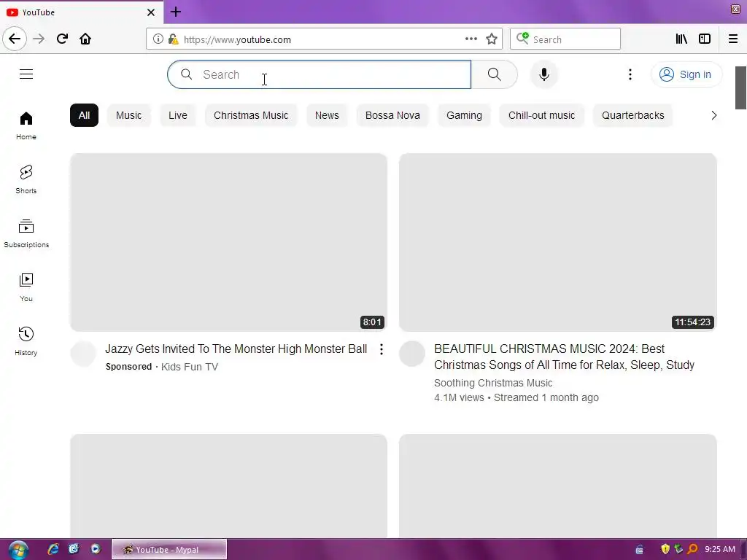Toggle the browser sidebar icon
Image resolution: width=747 pixels, height=560 pixels.
[705, 39]
